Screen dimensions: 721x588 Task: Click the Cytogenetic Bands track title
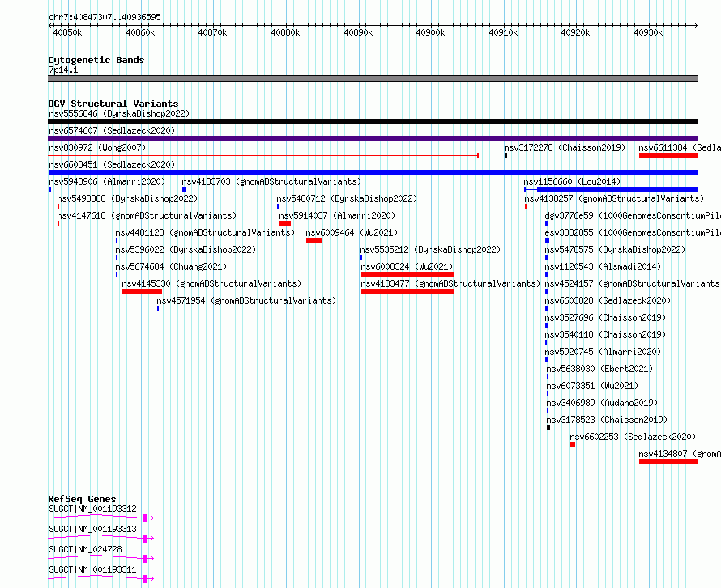pos(96,60)
